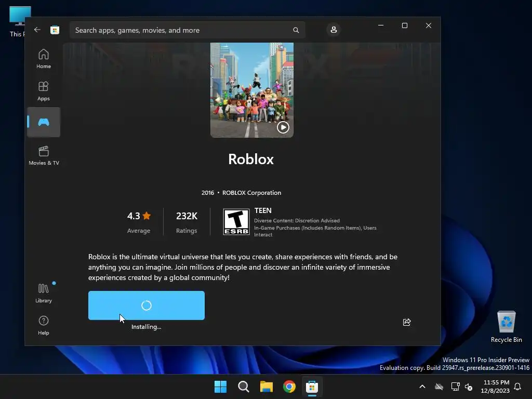532x399 pixels.
Task: Click the Roblox title heading
Action: pos(251,159)
